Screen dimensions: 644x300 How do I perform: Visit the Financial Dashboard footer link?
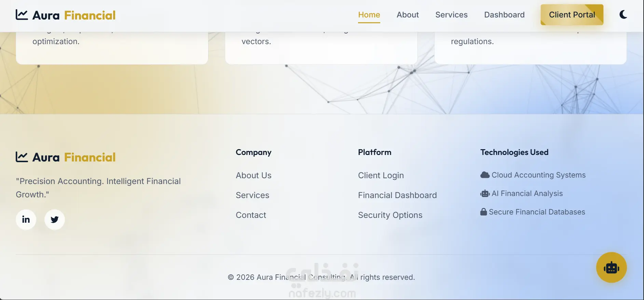tap(397, 195)
